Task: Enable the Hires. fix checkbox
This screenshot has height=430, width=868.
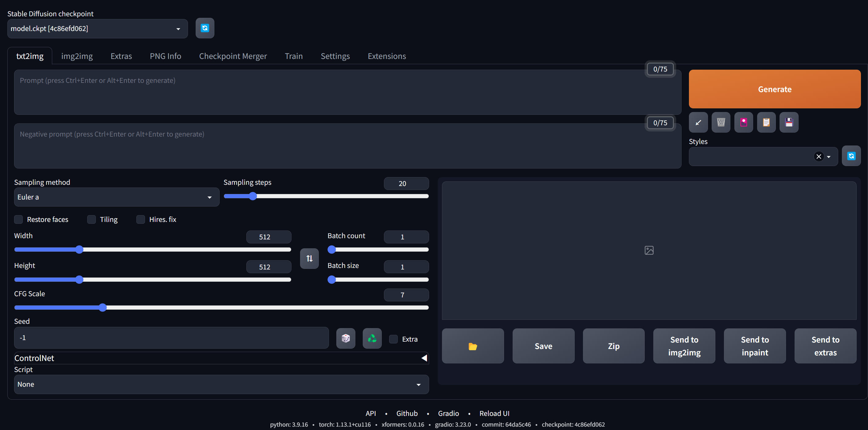Action: tap(140, 219)
